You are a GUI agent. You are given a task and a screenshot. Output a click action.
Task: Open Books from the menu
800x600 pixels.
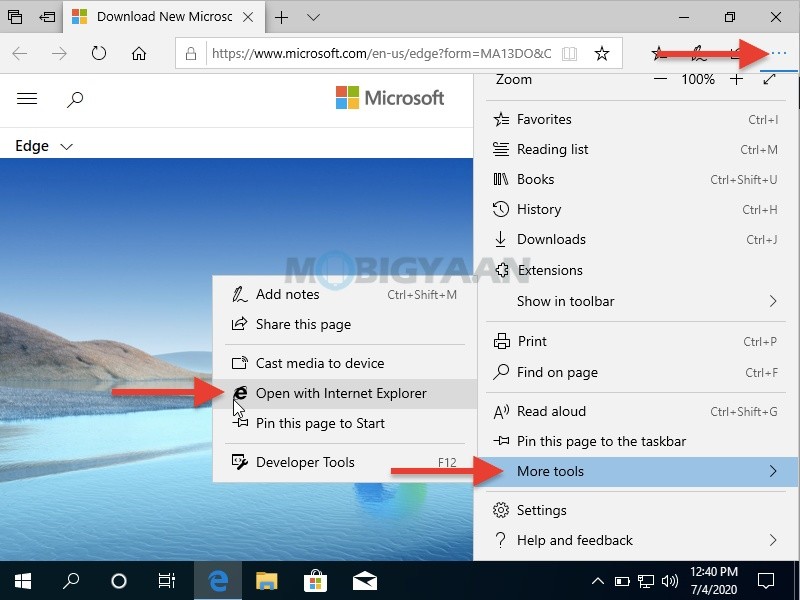pyautogui.click(x=636, y=180)
